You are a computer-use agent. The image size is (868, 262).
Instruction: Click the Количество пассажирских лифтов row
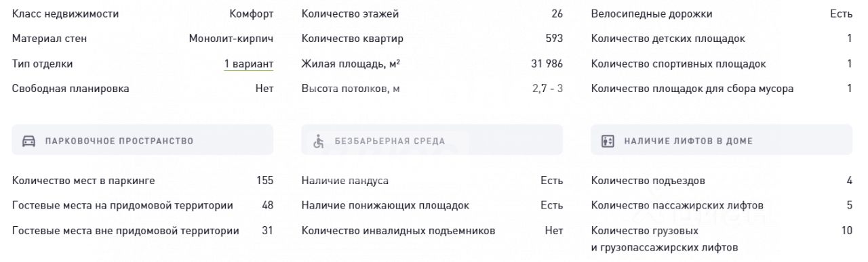click(722, 205)
